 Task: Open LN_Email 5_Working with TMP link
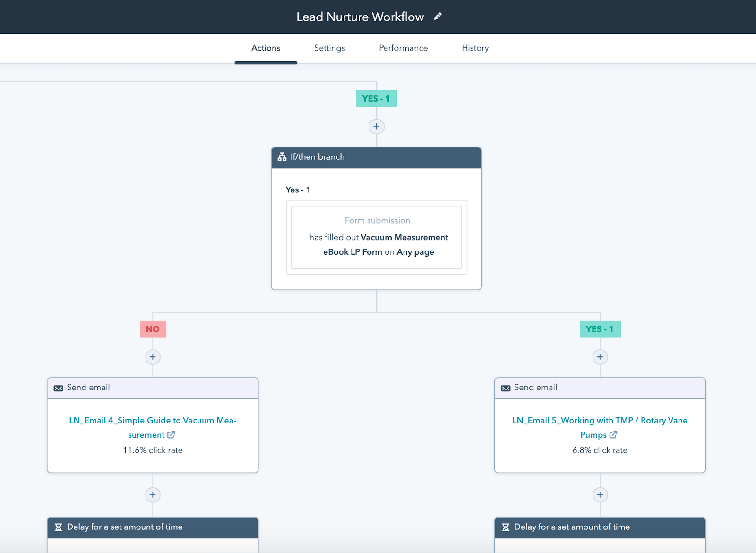(600, 427)
